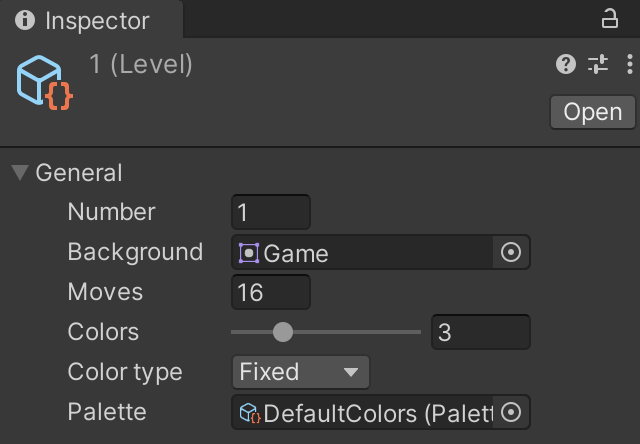Open object picker for Palette field

tap(511, 412)
